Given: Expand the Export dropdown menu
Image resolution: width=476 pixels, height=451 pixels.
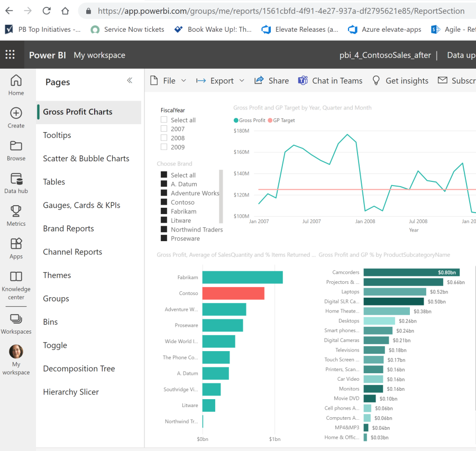Looking at the screenshot, I should 242,81.
